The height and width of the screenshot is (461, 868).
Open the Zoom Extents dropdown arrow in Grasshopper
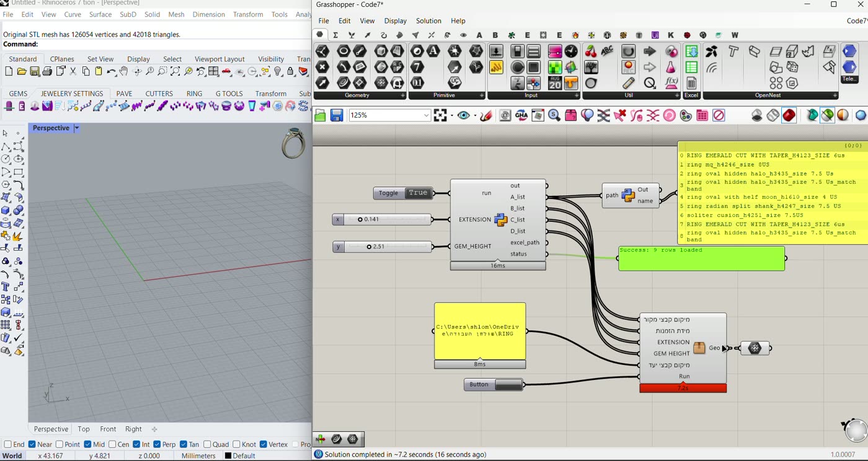tap(451, 116)
